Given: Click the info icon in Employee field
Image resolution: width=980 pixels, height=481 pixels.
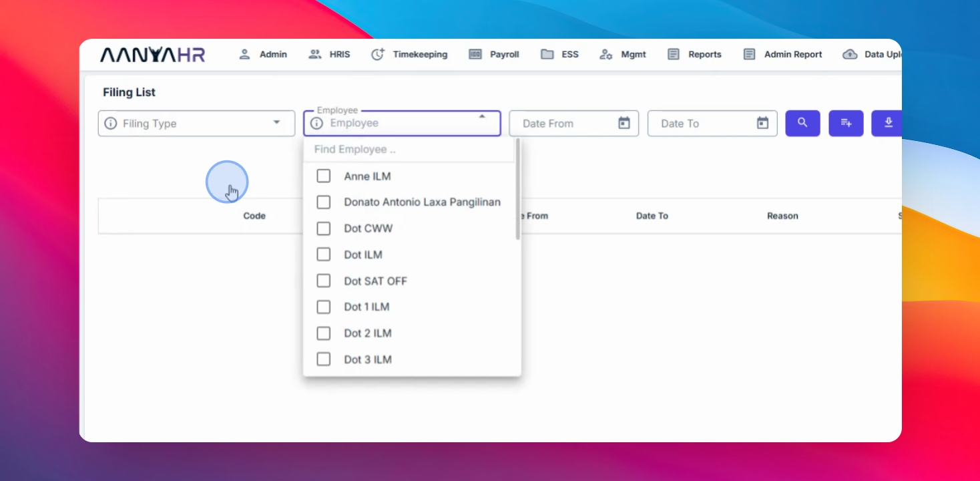Looking at the screenshot, I should coord(317,124).
